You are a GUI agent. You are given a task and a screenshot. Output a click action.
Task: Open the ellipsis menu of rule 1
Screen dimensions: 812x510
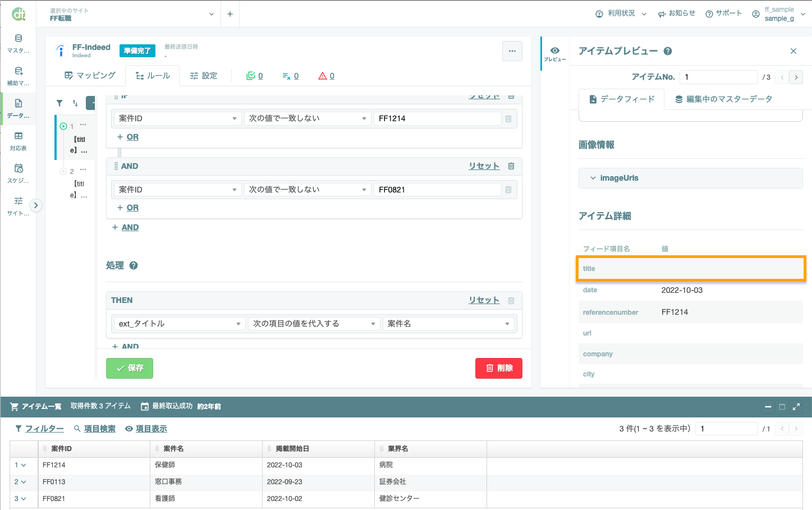click(83, 125)
